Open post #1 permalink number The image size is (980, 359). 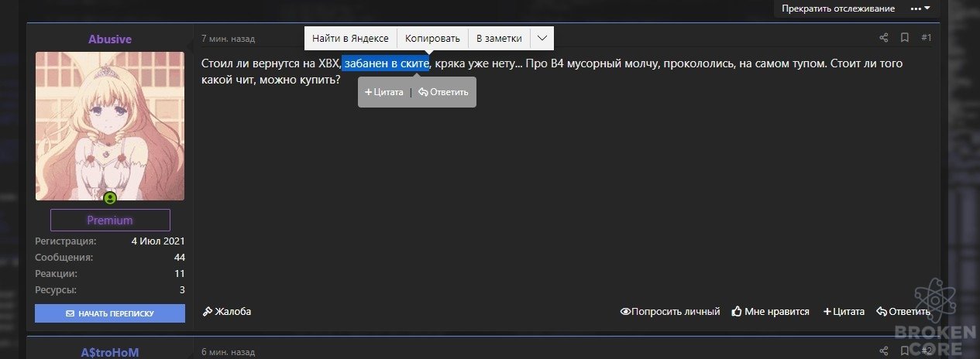pyautogui.click(x=927, y=37)
